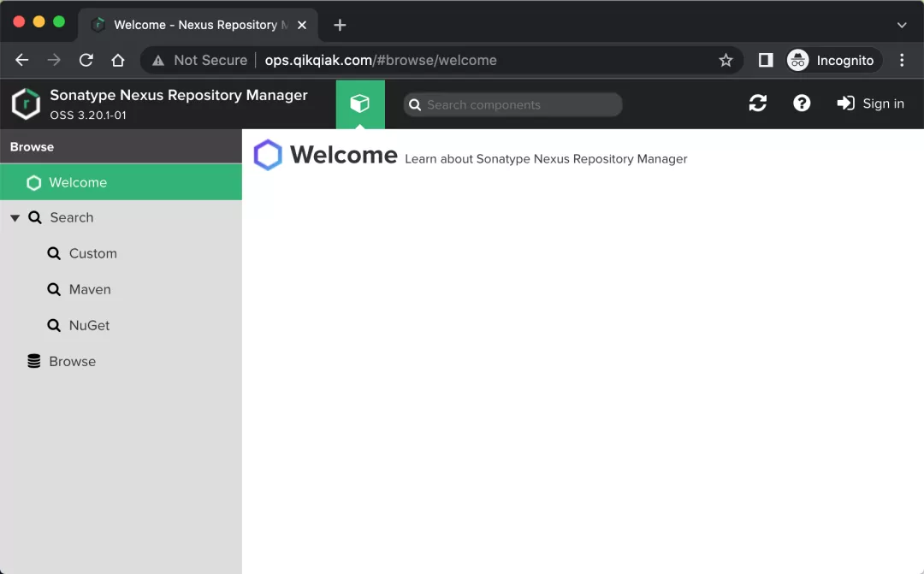
Task: Click the refresh icon in Nexus header
Action: 757,104
